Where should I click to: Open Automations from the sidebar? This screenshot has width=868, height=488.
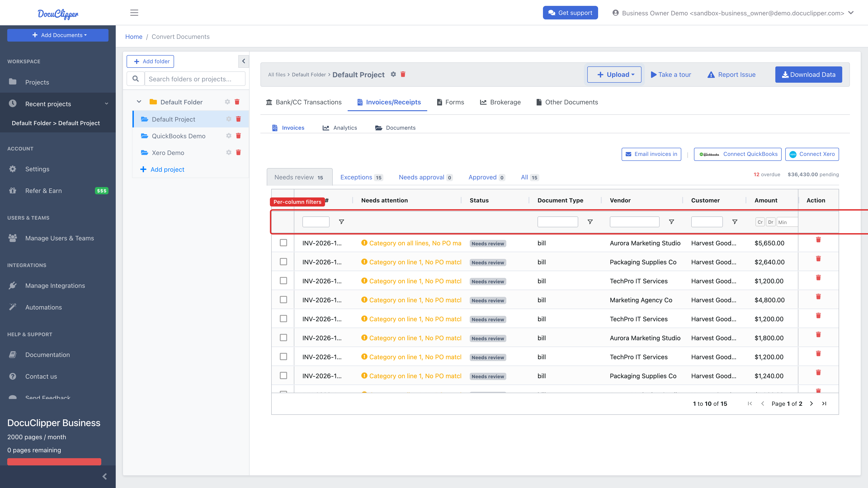pyautogui.click(x=43, y=307)
